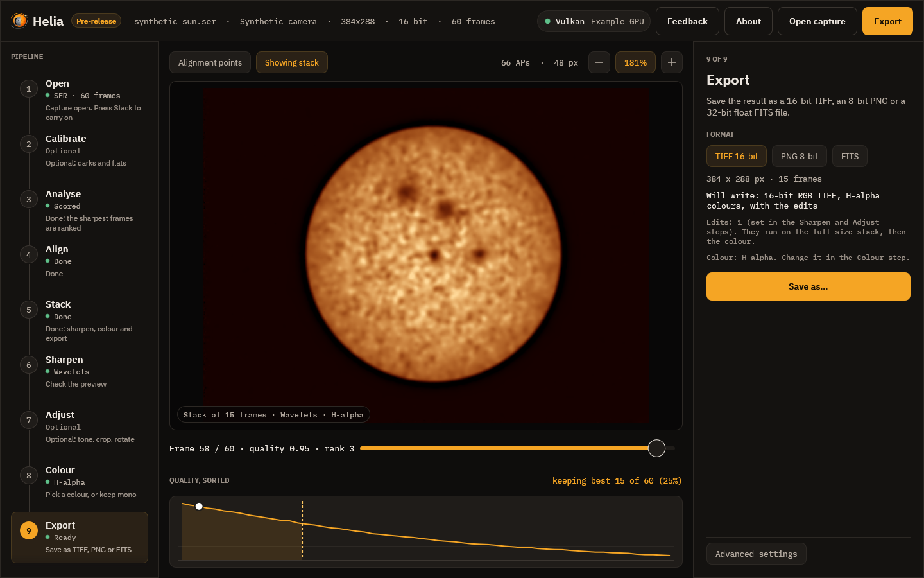Screen dimensions: 924x578
Task: Open the 181% zoom level control
Action: click(x=635, y=62)
